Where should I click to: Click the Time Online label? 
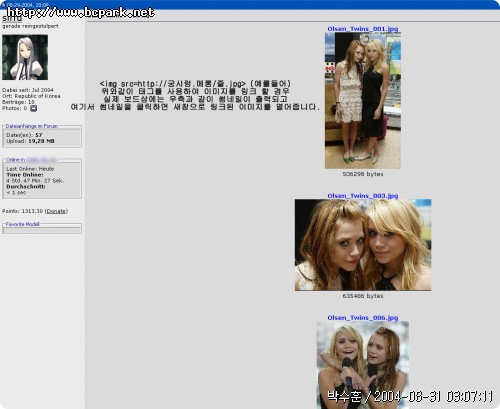[25, 175]
